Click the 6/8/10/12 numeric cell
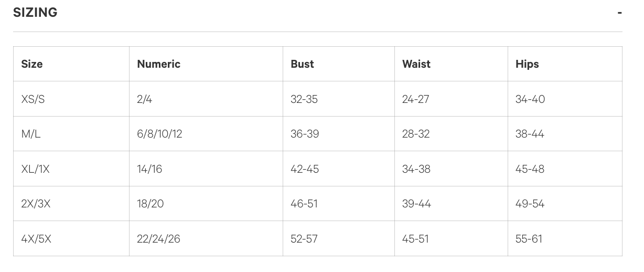644x272 pixels. pyautogui.click(x=159, y=134)
